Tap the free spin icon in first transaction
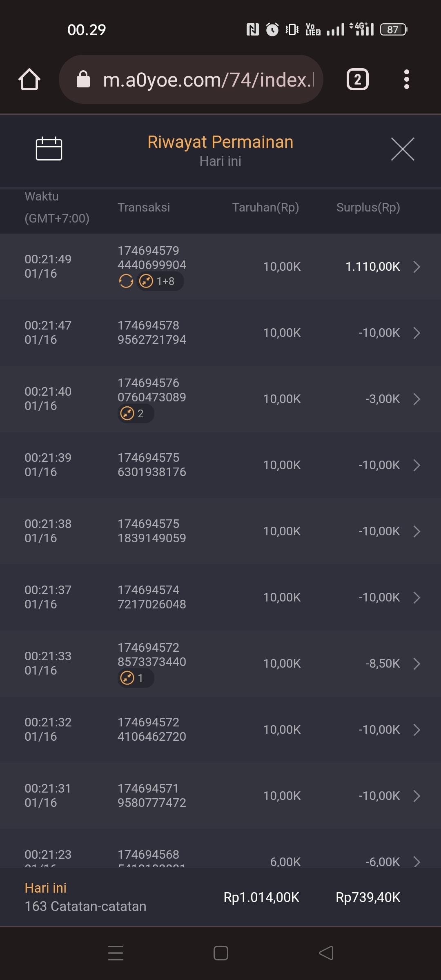This screenshot has height=980, width=441. [x=126, y=281]
